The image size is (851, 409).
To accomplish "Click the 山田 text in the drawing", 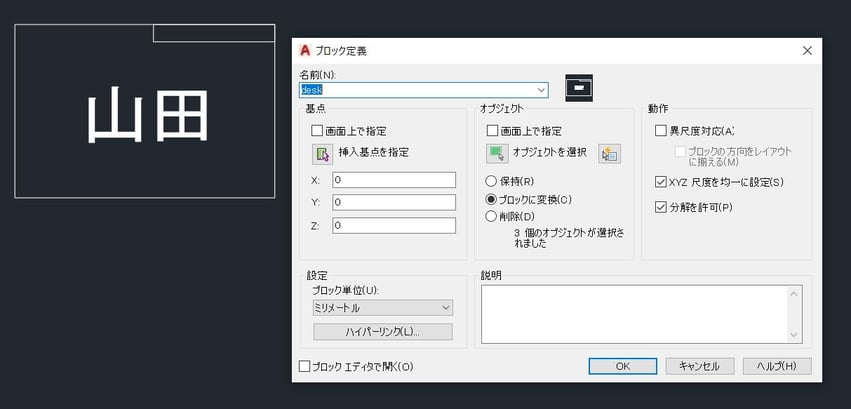I will [147, 115].
